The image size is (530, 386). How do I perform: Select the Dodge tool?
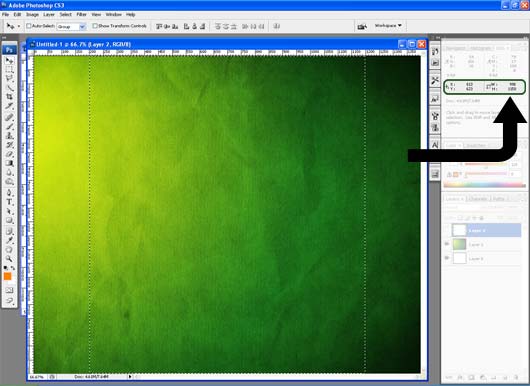click(x=9, y=182)
